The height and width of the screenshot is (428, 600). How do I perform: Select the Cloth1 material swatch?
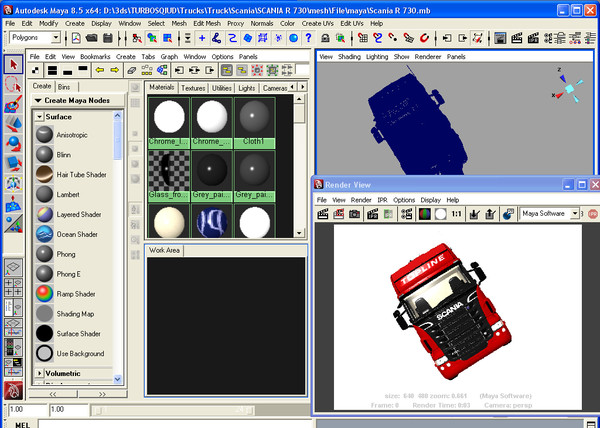pos(254,122)
